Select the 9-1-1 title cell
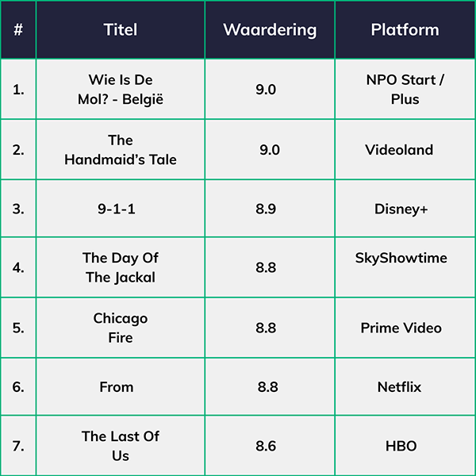Viewport: 476px width, 476px height. pyautogui.click(x=121, y=209)
